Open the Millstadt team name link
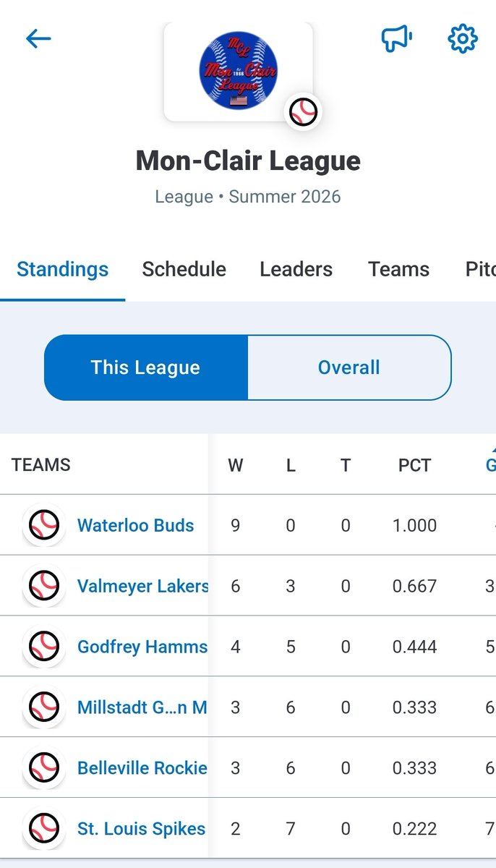This screenshot has width=496, height=868. (x=142, y=707)
